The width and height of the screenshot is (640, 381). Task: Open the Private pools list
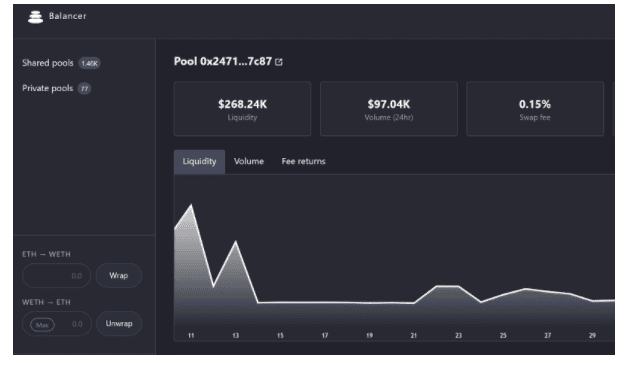click(47, 88)
